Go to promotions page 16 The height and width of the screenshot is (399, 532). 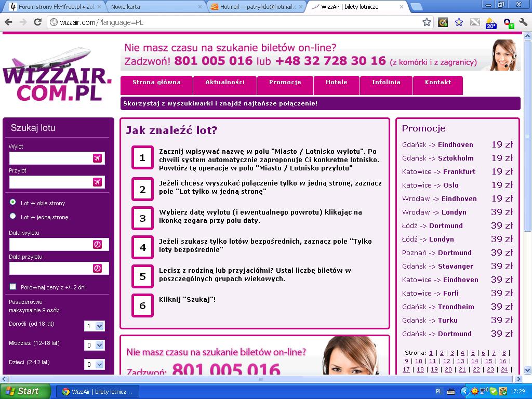click(x=503, y=362)
